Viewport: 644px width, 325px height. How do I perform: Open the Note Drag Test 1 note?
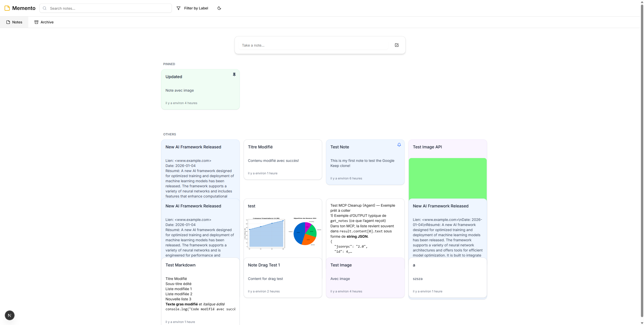(x=283, y=278)
